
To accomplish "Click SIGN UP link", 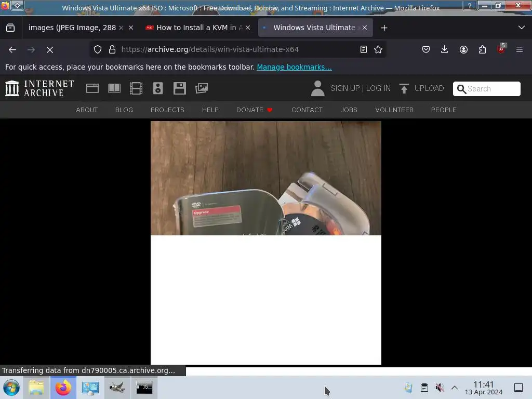I will coord(345,88).
